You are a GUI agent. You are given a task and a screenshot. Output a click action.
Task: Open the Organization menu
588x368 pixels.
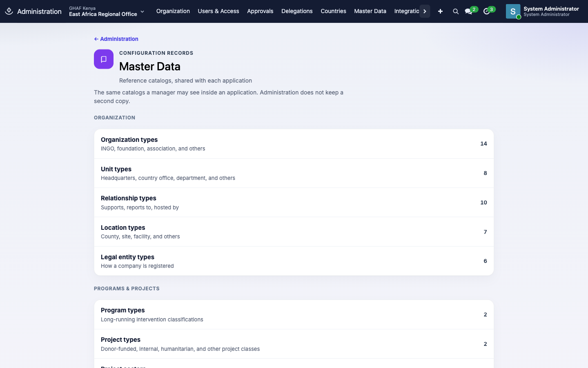[173, 11]
